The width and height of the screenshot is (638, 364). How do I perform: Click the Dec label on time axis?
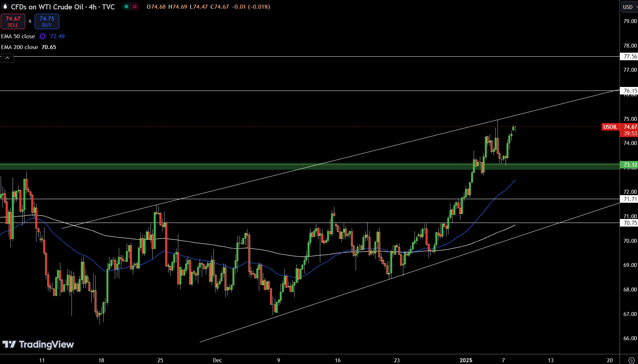click(217, 360)
